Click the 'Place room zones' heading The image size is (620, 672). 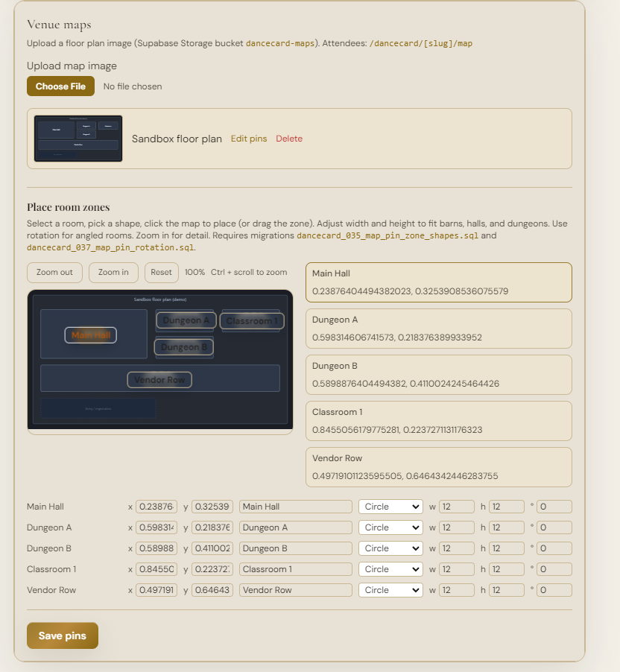point(68,207)
